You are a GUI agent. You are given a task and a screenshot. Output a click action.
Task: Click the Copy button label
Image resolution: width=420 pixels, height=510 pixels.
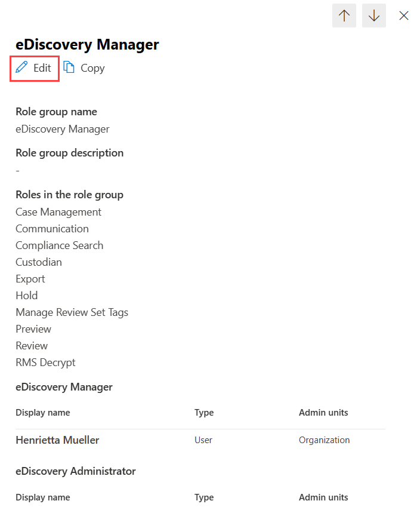92,68
